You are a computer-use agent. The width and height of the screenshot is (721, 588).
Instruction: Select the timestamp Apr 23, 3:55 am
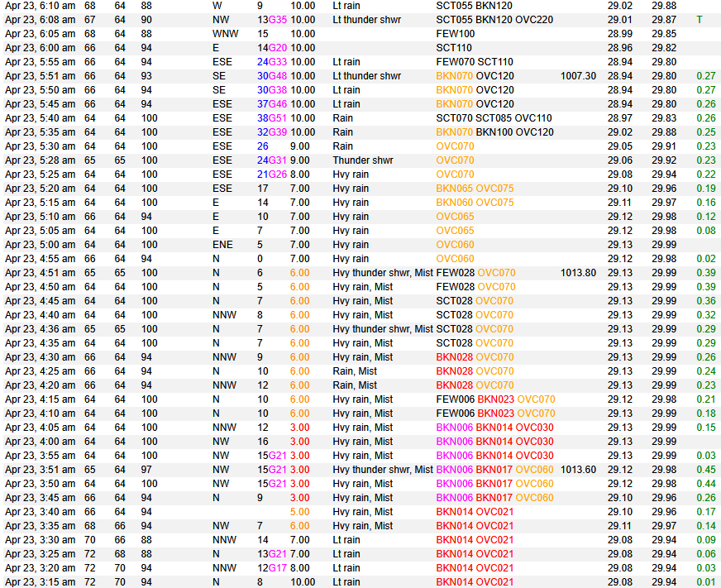point(40,455)
